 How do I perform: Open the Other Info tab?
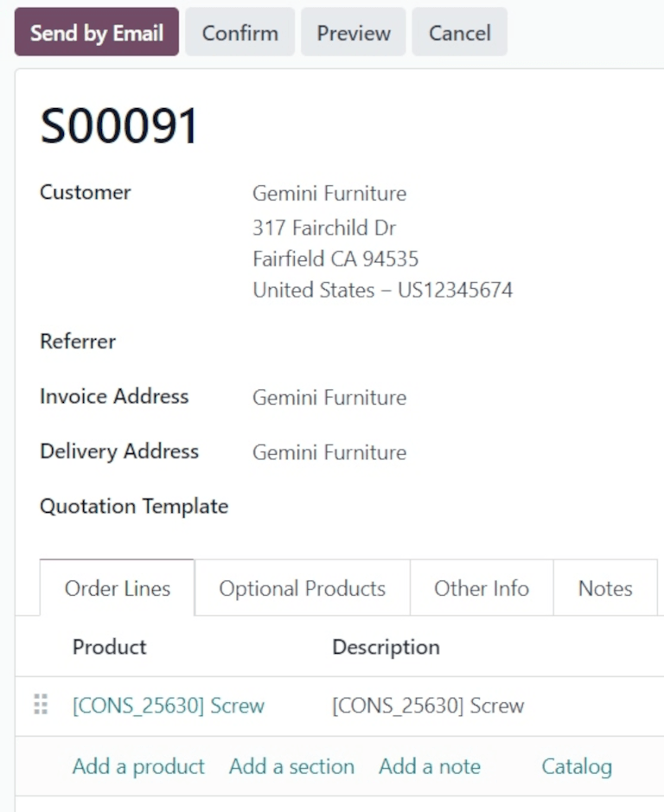tap(481, 588)
